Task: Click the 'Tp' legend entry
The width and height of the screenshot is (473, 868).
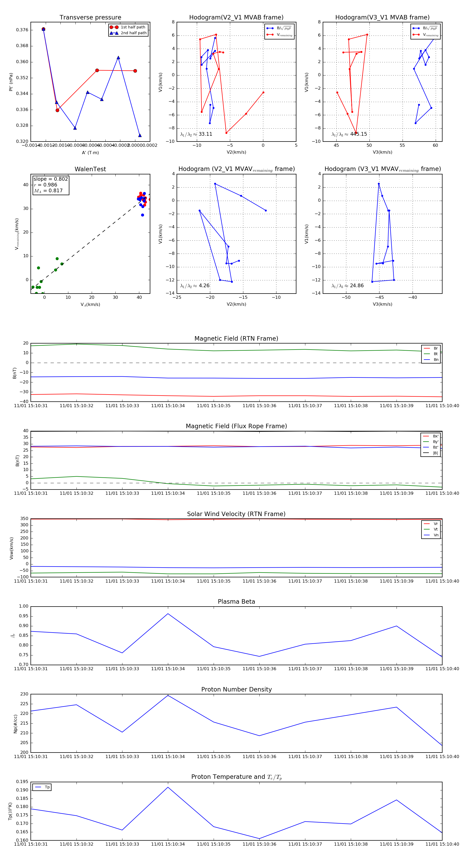Action: pyautogui.click(x=42, y=787)
